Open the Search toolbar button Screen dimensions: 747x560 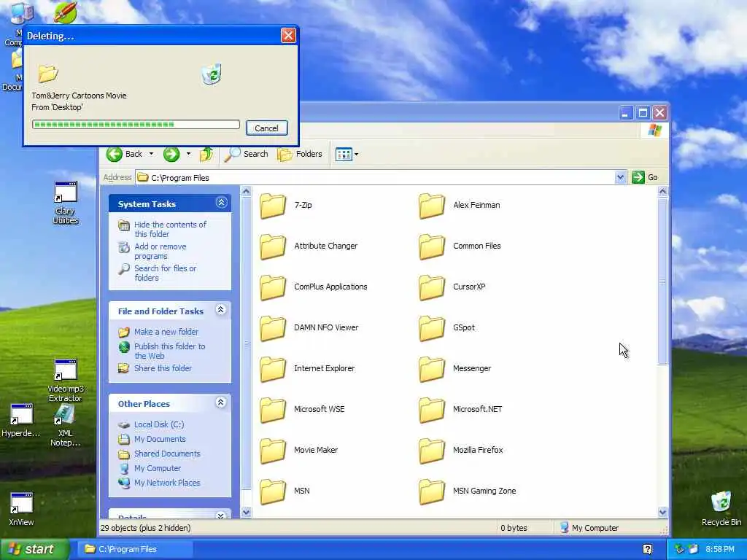[x=247, y=154]
